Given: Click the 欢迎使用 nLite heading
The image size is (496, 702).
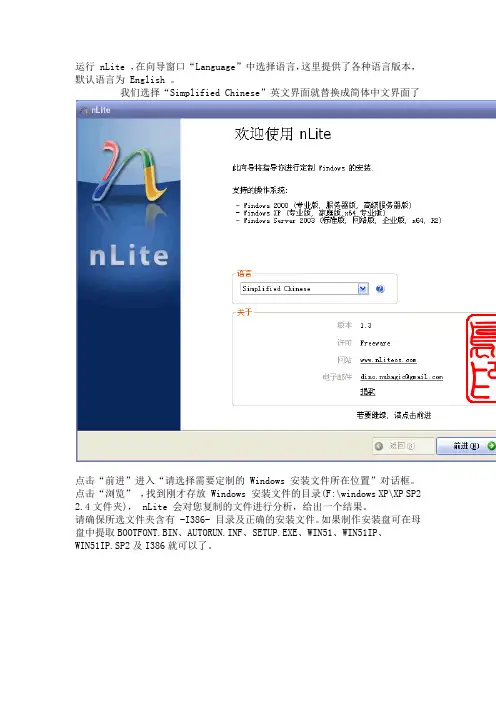Looking at the screenshot, I should (x=283, y=134).
